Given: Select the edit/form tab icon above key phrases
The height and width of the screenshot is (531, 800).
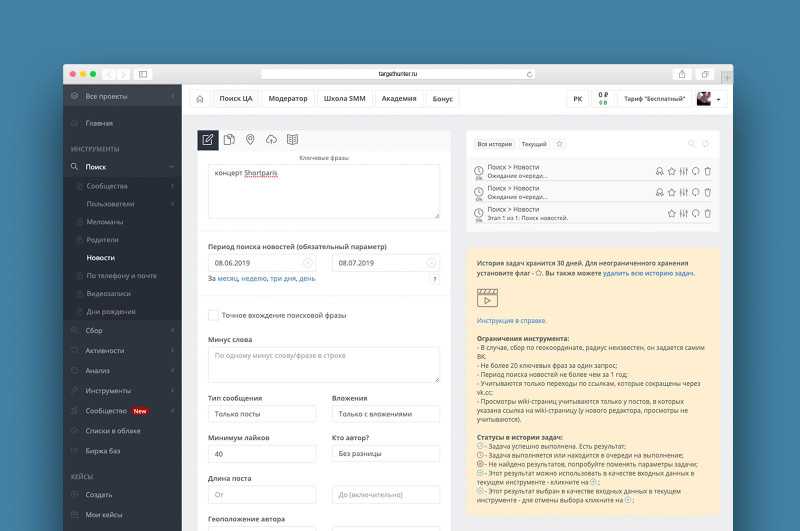Looking at the screenshot, I should [208, 140].
